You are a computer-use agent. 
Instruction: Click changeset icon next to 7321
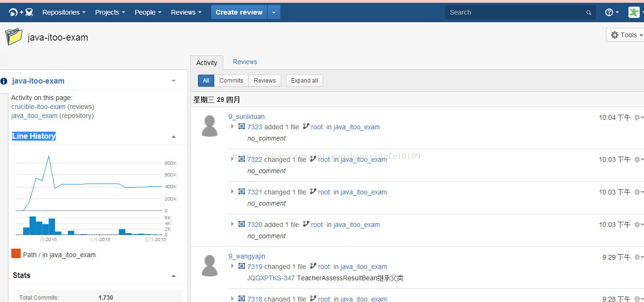242,192
